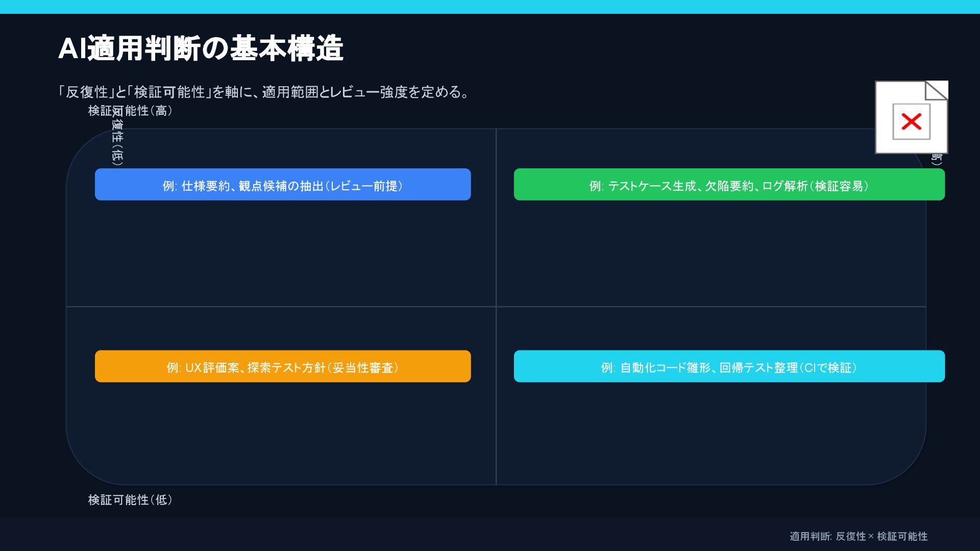Click empty area of the lower-left quadrant

pyautogui.click(x=281, y=434)
